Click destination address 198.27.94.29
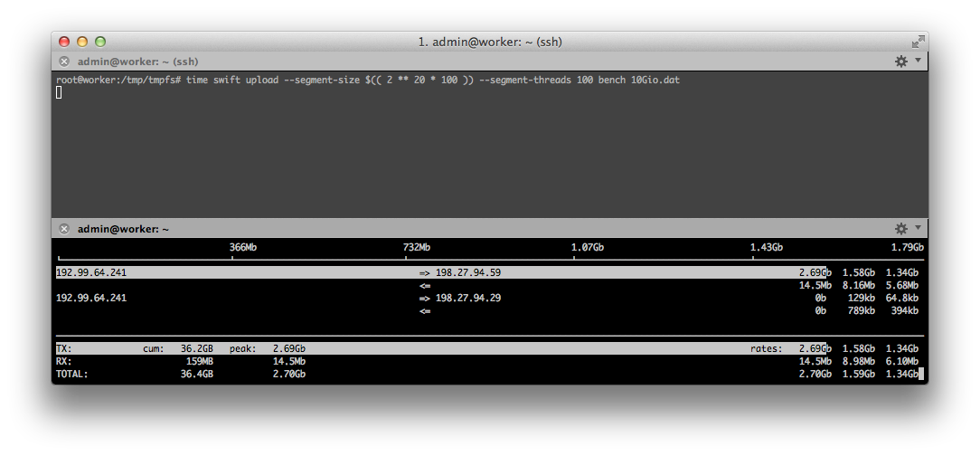 (x=468, y=298)
